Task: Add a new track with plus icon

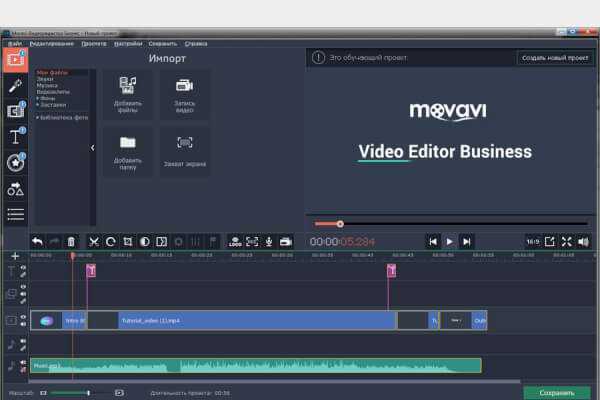Action: pyautogui.click(x=15, y=256)
